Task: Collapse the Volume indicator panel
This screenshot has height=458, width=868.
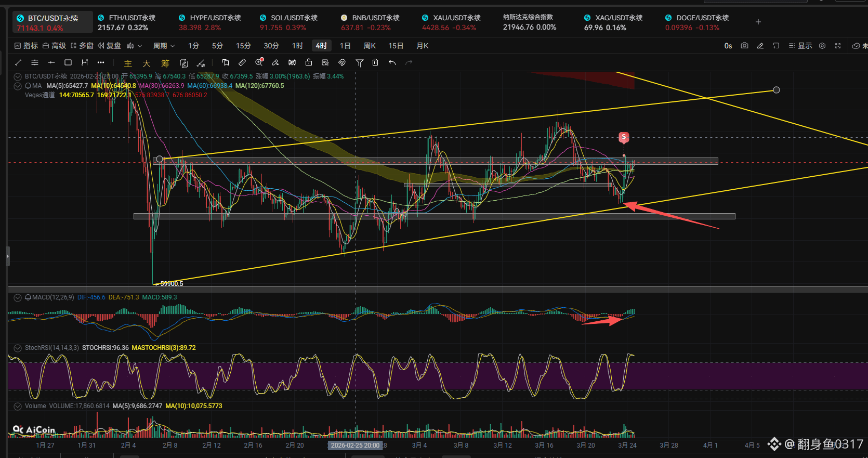Action: coord(18,406)
